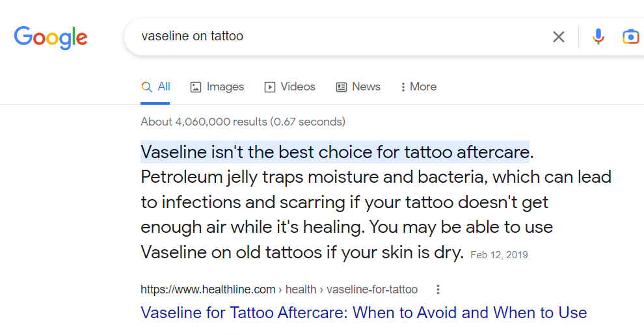Go to the News results tab

[x=366, y=87]
